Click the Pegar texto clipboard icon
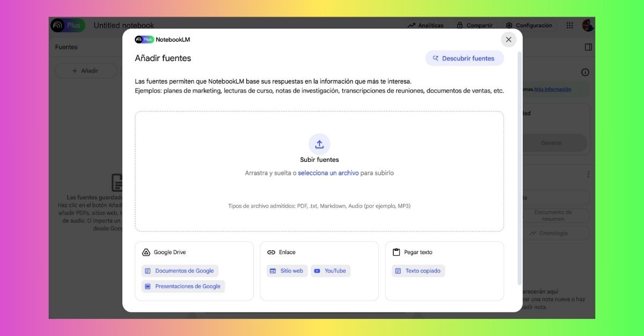The image size is (644, 336). pyautogui.click(x=397, y=252)
